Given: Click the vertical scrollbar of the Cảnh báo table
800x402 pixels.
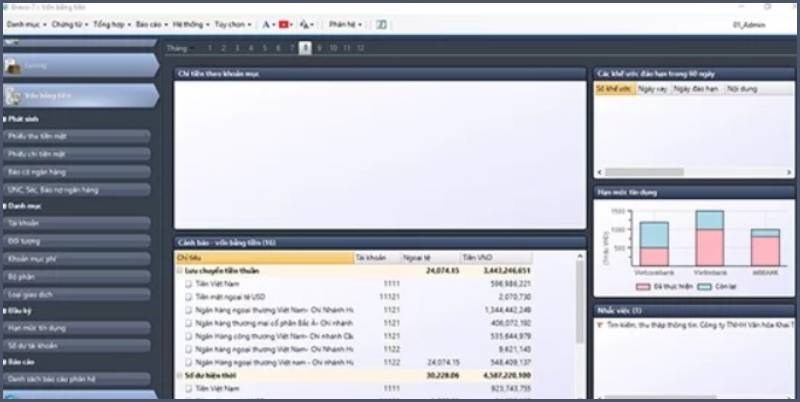Looking at the screenshot, I should [x=580, y=301].
